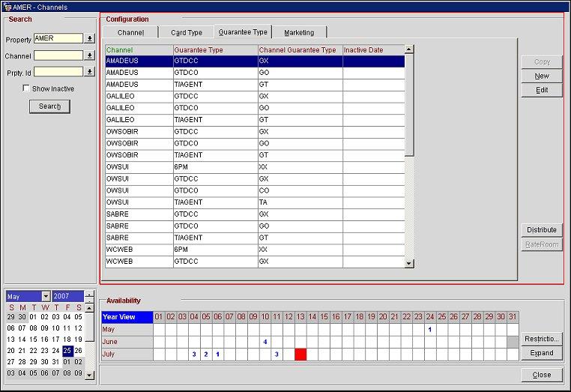The height and width of the screenshot is (392, 571).
Task: Select the GALILEO GTDCC row in table
Action: click(255, 97)
